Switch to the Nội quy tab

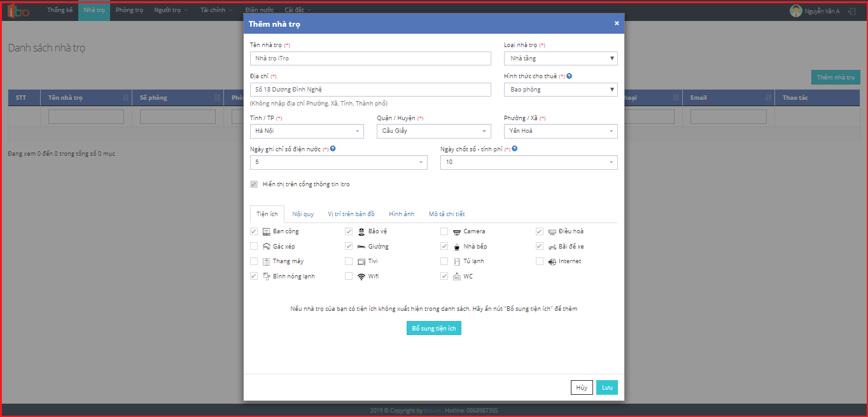click(303, 214)
